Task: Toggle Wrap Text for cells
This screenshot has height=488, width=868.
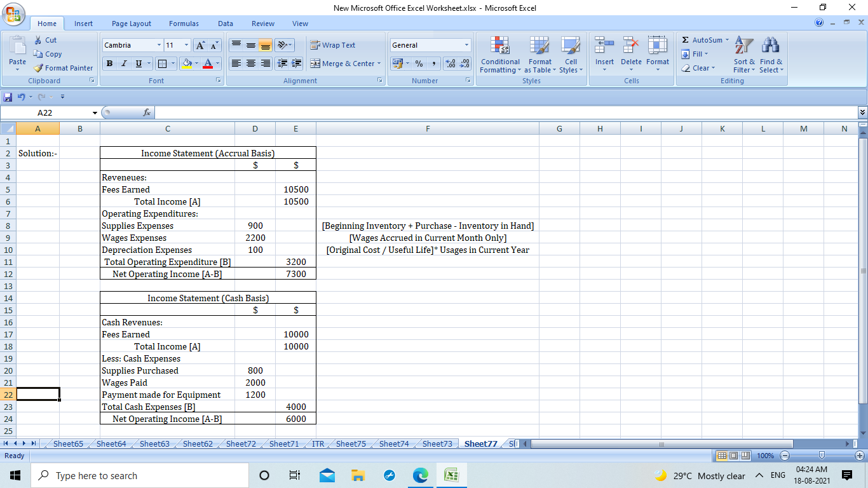Action: point(333,45)
